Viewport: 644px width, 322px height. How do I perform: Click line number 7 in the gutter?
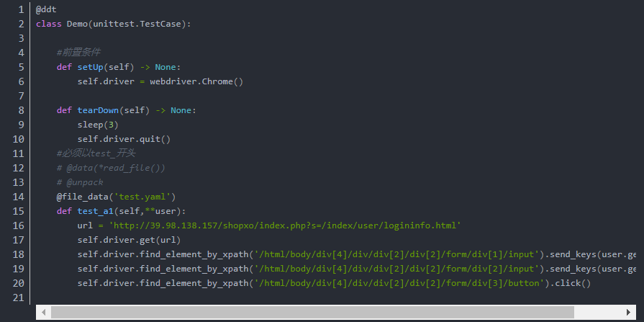point(21,96)
